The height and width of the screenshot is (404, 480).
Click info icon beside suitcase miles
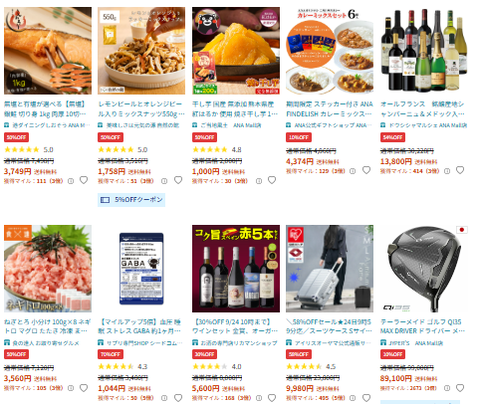pyautogui.click(x=352, y=398)
